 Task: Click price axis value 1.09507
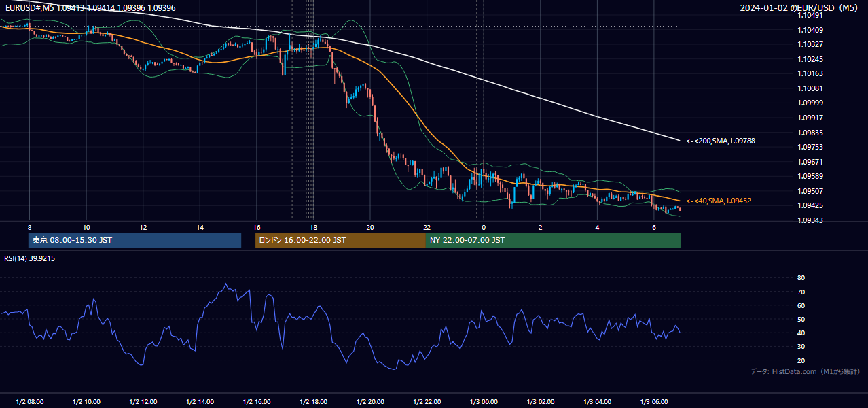coord(810,191)
